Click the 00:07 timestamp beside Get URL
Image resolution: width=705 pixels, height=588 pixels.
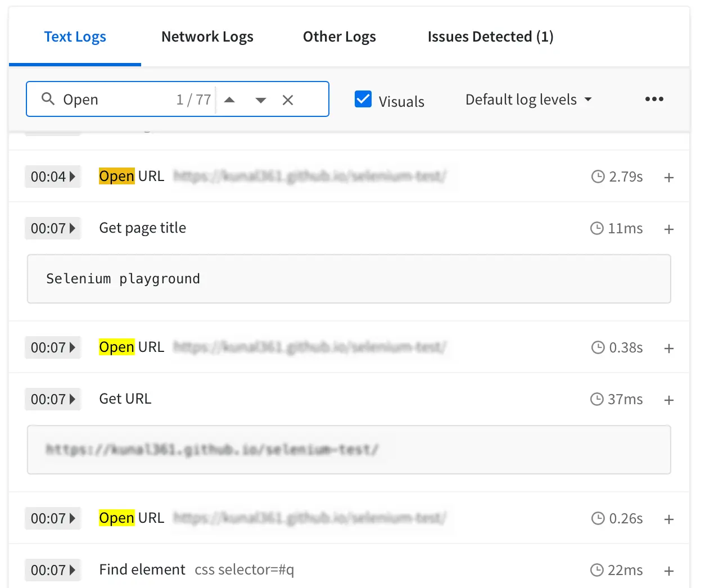click(x=53, y=399)
